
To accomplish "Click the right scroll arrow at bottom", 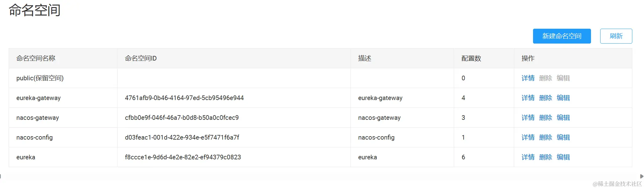I will coord(642,176).
